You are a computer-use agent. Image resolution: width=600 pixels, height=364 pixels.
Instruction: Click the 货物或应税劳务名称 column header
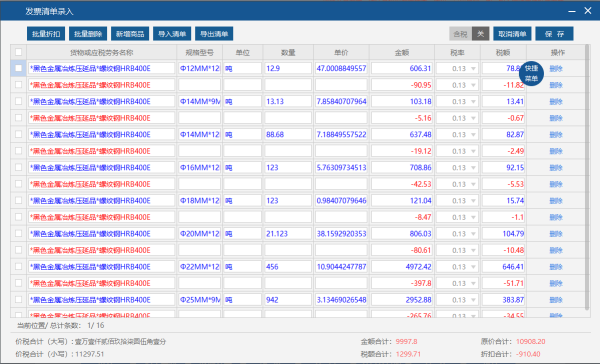[101, 52]
